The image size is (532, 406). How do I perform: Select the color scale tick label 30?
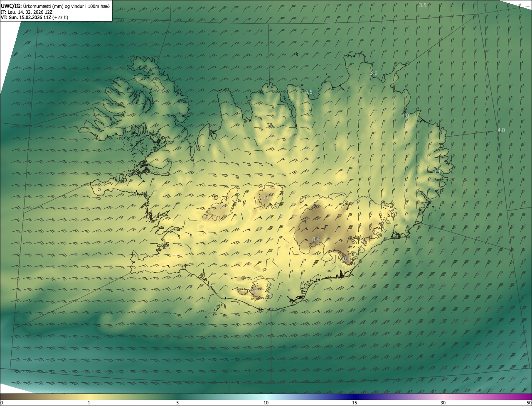(443, 403)
